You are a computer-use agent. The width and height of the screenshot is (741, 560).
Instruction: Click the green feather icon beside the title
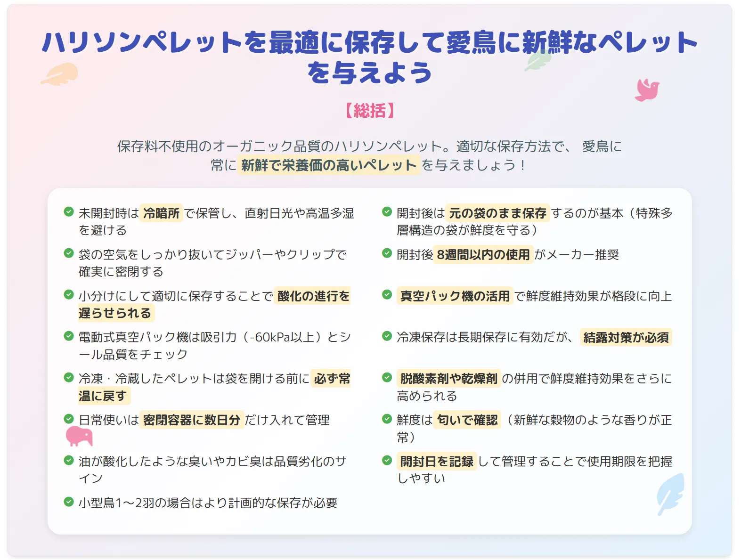click(538, 60)
